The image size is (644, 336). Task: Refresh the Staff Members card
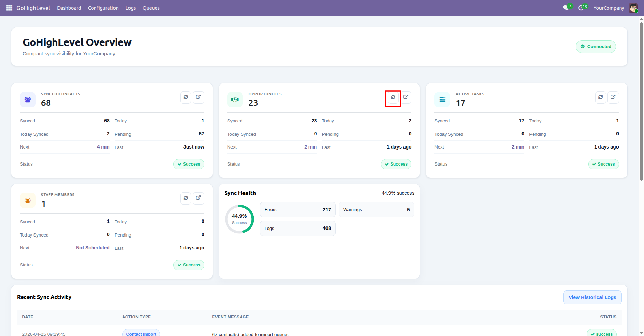click(186, 198)
